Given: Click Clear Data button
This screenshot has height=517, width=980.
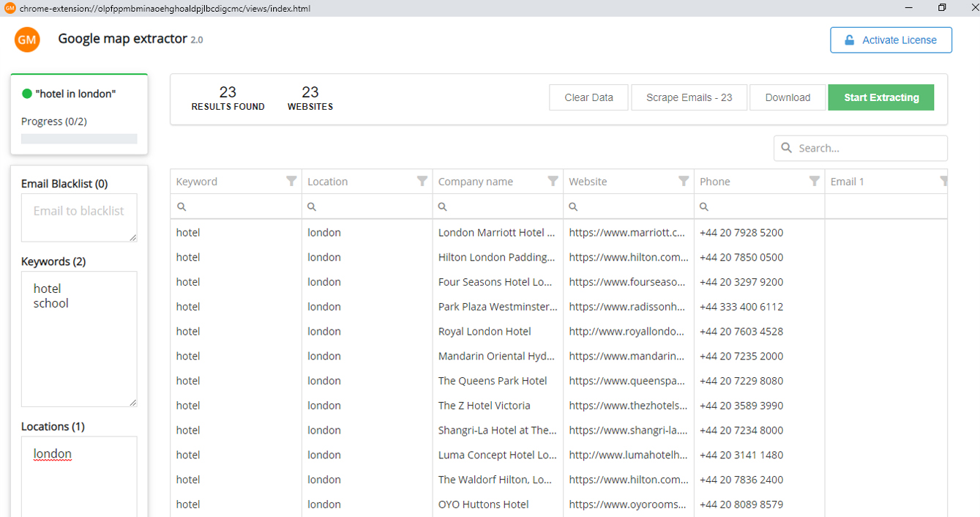Looking at the screenshot, I should coord(588,97).
